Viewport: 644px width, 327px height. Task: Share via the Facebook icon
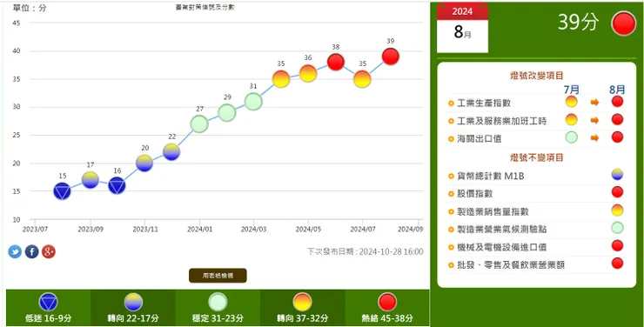[x=31, y=251]
